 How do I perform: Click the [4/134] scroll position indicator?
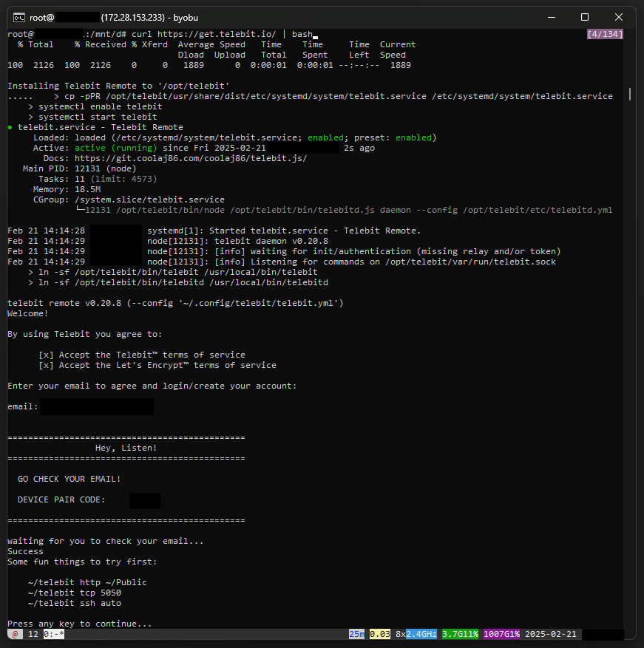pyautogui.click(x=605, y=34)
